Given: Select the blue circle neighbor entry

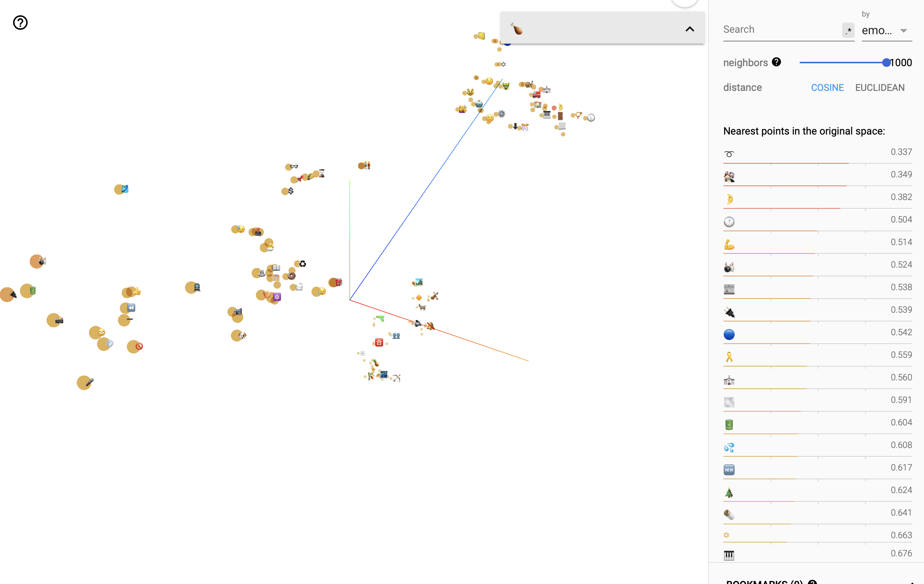Looking at the screenshot, I should [729, 335].
